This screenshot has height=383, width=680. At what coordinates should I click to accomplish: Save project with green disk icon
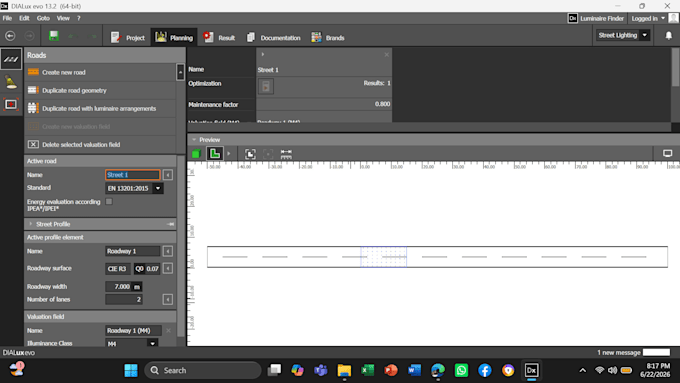(x=54, y=36)
